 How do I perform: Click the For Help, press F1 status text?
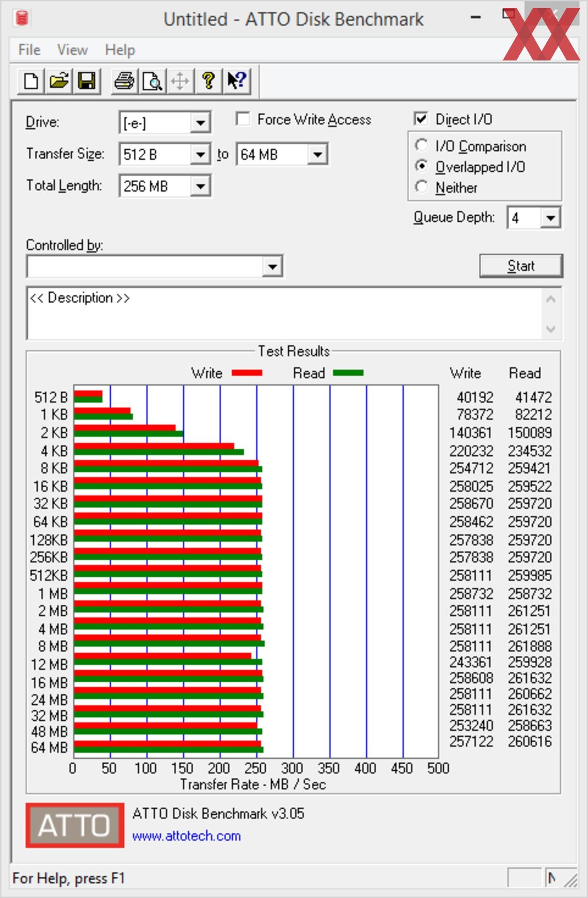(68, 878)
